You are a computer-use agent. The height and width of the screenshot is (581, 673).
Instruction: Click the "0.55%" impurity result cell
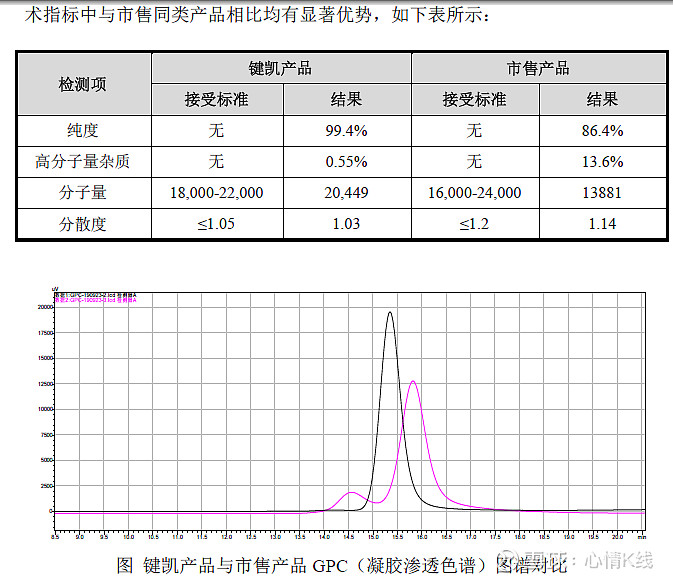coord(347,162)
